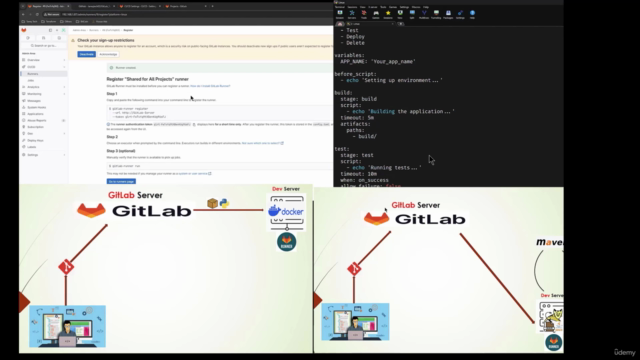Expand the Geo section in GitLab sidebar

click(x=44, y=133)
